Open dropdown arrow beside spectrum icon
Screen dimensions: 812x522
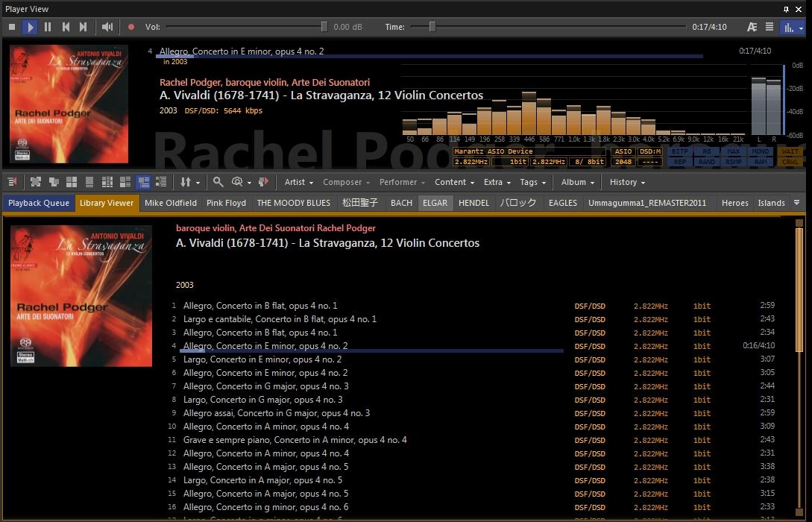pos(801,28)
